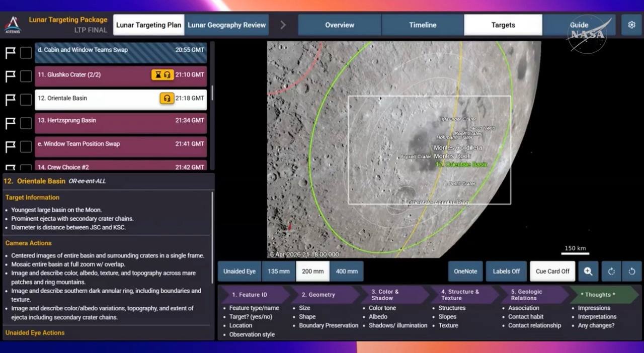Switch to the Timeline tab
The image size is (644, 353).
coord(423,25)
